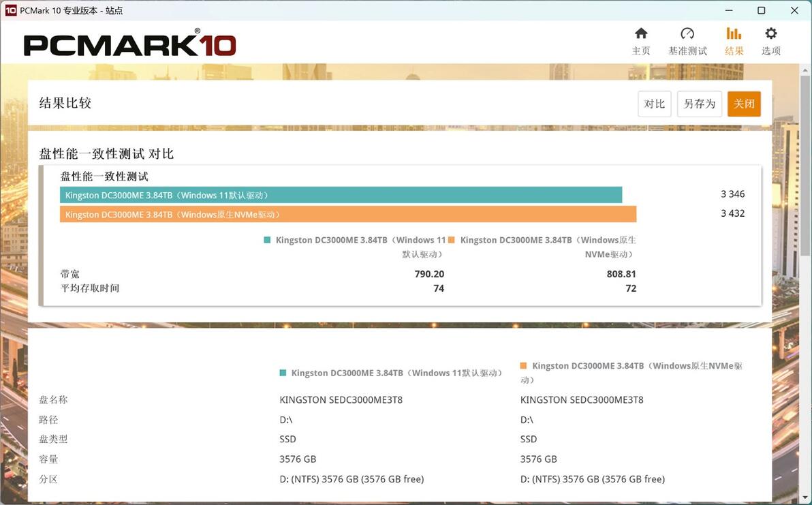Image resolution: width=812 pixels, height=505 pixels.
Task: Click the score 3 346
Action: pos(733,194)
